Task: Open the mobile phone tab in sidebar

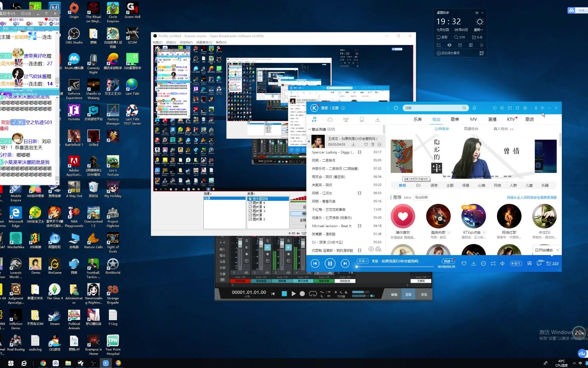Action: [x=362, y=119]
